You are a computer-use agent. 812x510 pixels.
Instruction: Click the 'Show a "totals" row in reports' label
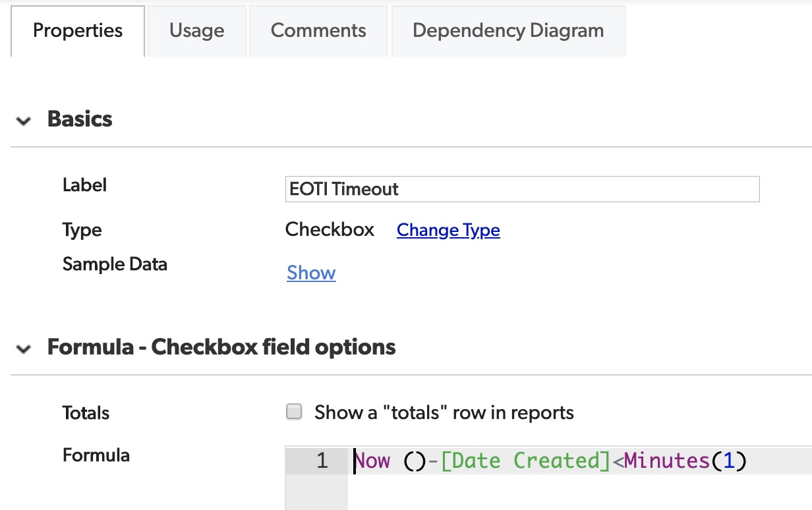[x=444, y=413]
